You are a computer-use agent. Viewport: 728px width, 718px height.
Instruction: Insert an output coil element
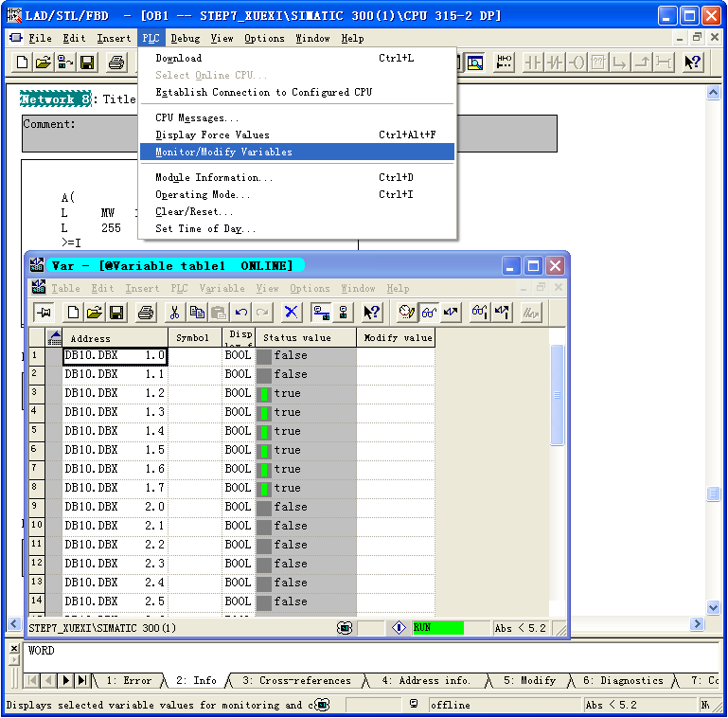[x=577, y=62]
